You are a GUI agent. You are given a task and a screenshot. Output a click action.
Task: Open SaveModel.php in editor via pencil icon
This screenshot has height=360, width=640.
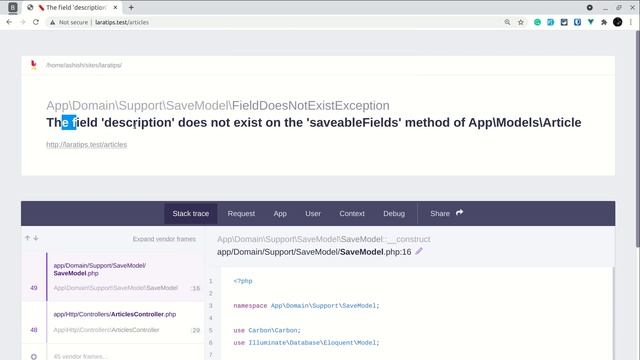419,251
